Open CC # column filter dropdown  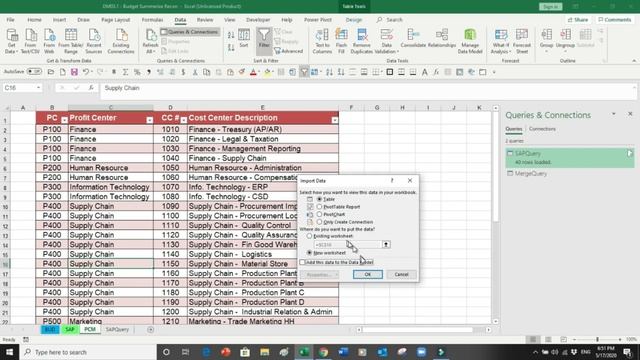point(183,120)
